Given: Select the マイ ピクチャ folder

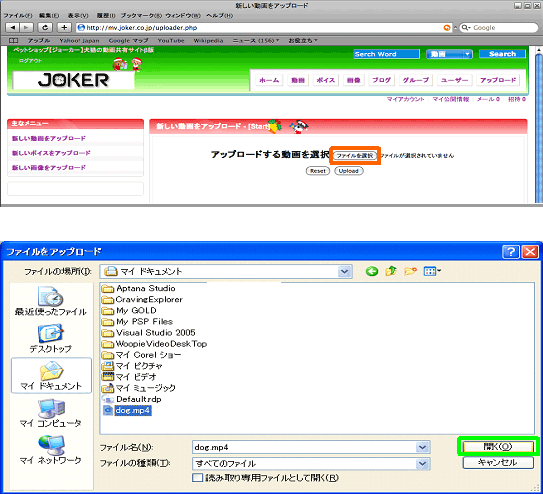Looking at the screenshot, I should click(132, 366).
